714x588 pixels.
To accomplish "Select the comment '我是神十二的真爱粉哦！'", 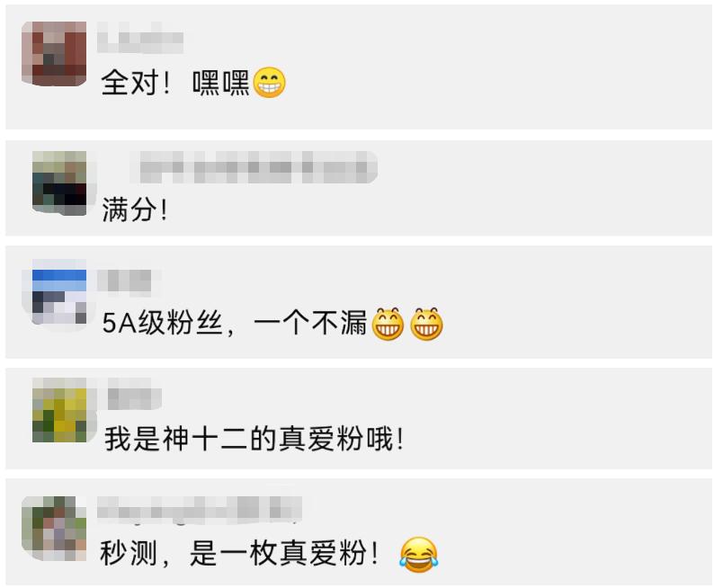I will pyautogui.click(x=254, y=439).
